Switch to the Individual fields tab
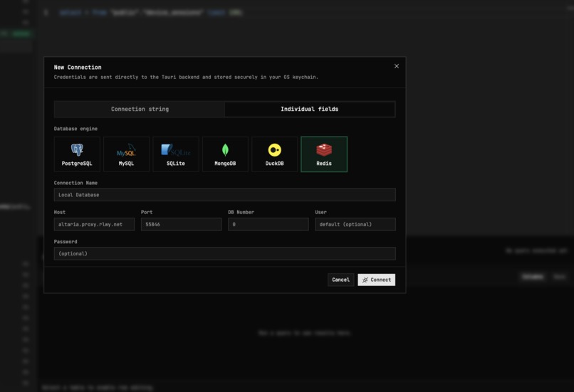The width and height of the screenshot is (574, 392). pos(310,109)
